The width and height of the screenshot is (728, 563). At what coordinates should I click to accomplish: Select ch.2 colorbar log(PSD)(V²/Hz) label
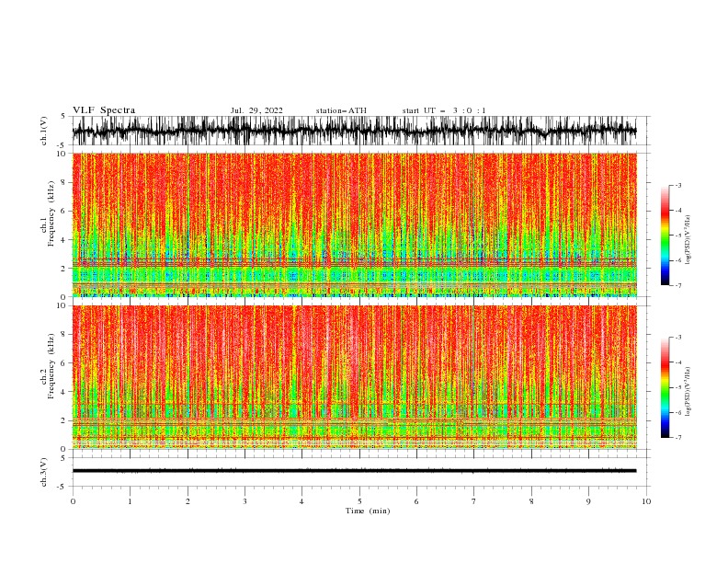(688, 392)
